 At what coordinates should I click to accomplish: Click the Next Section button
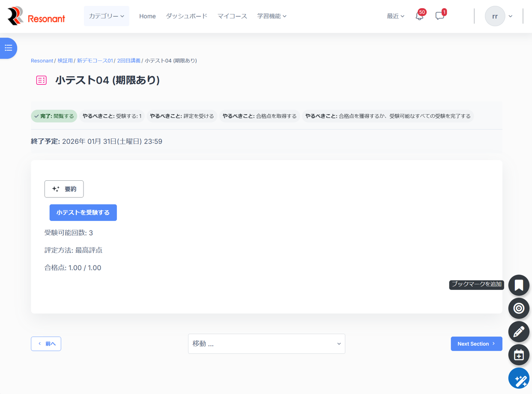coord(476,344)
